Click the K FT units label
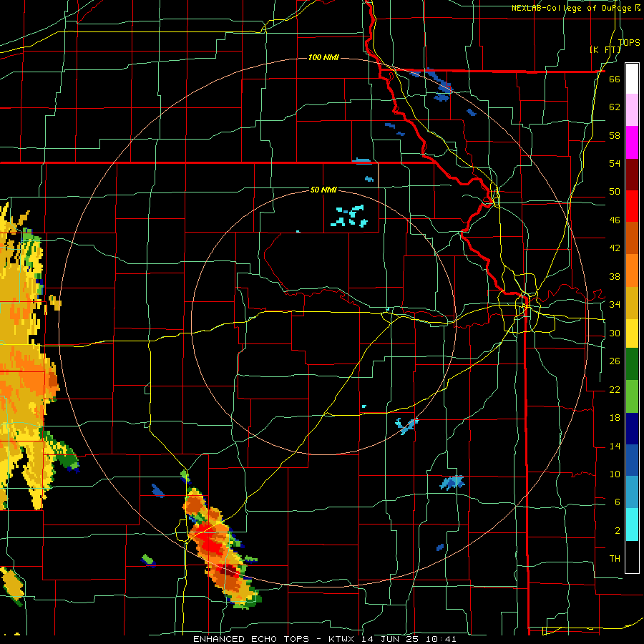 pos(605,49)
